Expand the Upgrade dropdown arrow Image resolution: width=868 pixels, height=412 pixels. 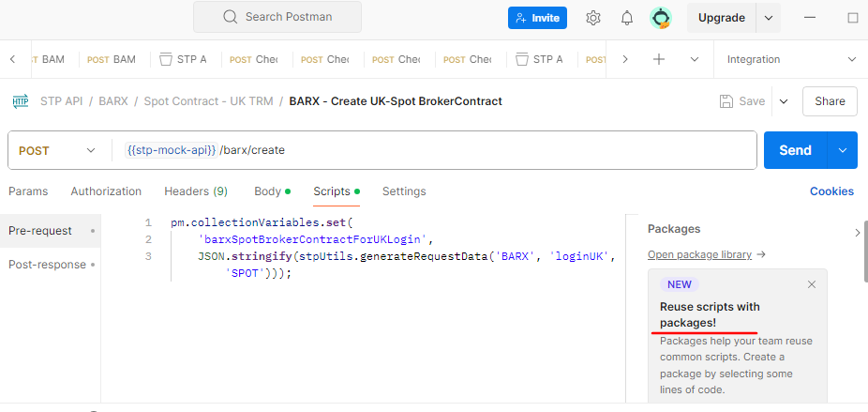769,18
